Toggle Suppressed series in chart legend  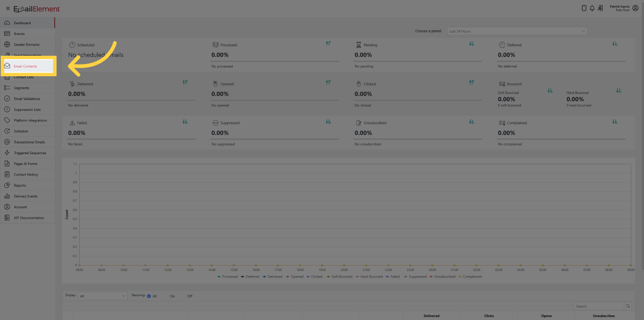[415, 277]
